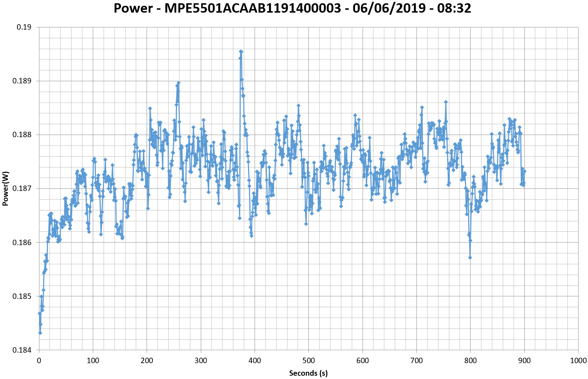Click the 1000 x-axis tick label

point(578,360)
